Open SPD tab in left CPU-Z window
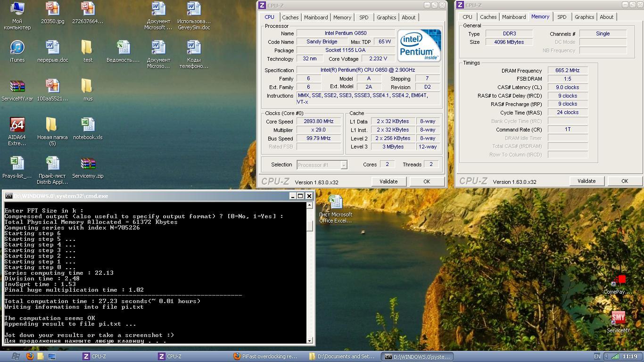The height and width of the screenshot is (362, 644). 364,17
